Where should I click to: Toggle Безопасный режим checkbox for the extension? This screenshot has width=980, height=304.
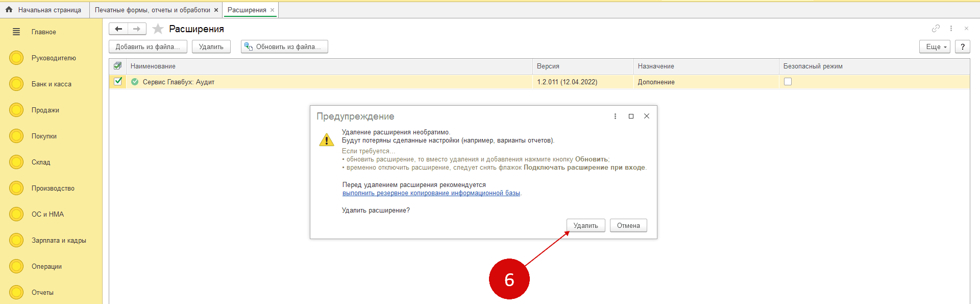pos(788,82)
